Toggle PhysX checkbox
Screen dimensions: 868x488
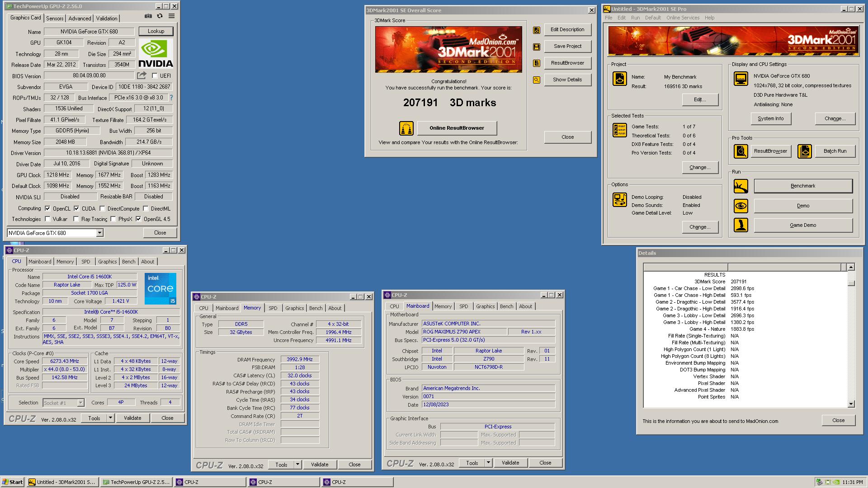pos(113,219)
